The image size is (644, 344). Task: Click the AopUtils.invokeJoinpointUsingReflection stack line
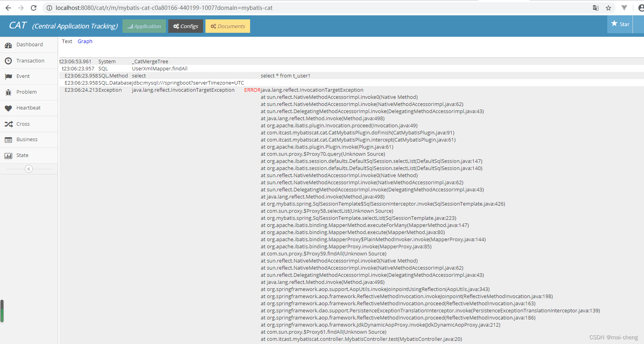tap(375, 289)
